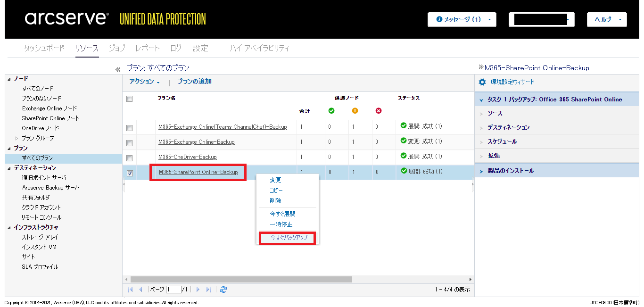Click the green success status column icon
The image size is (644, 307).
tap(331, 111)
